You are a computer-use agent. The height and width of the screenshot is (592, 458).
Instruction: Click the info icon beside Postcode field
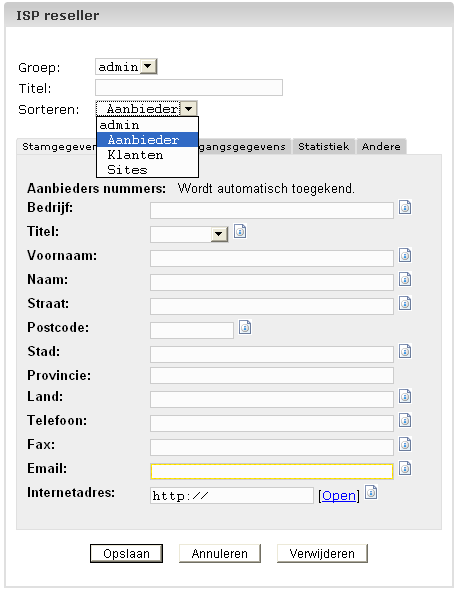(245, 327)
